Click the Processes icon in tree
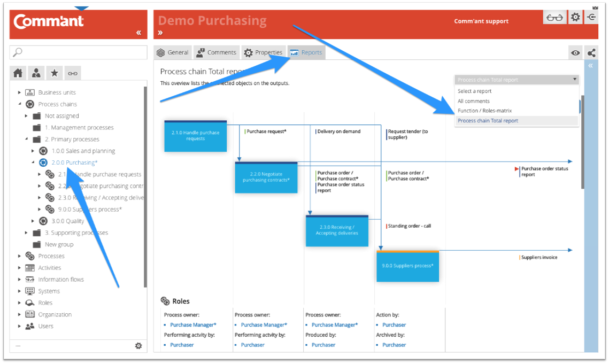The height and width of the screenshot is (364, 609). (x=30, y=256)
